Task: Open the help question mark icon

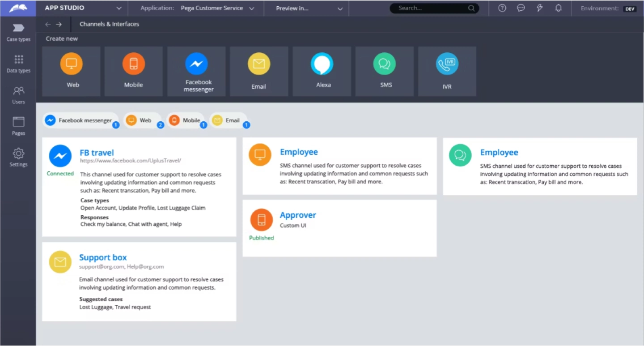Action: [502, 8]
